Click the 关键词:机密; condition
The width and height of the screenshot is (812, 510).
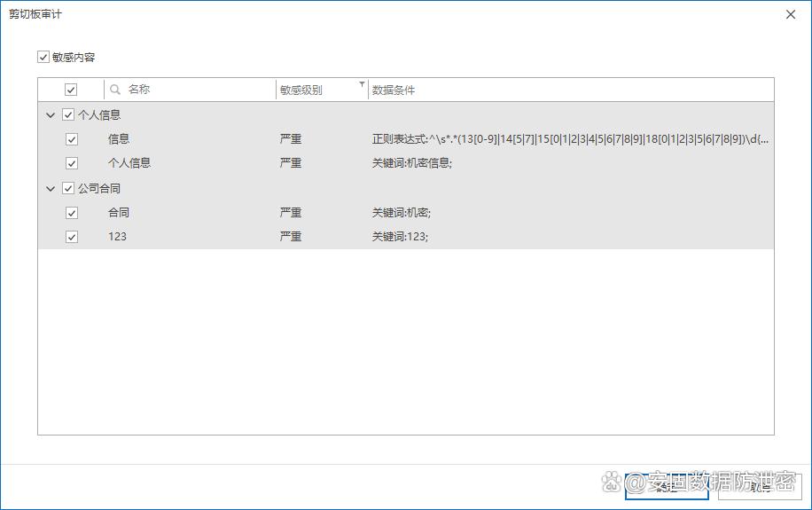[x=402, y=213]
